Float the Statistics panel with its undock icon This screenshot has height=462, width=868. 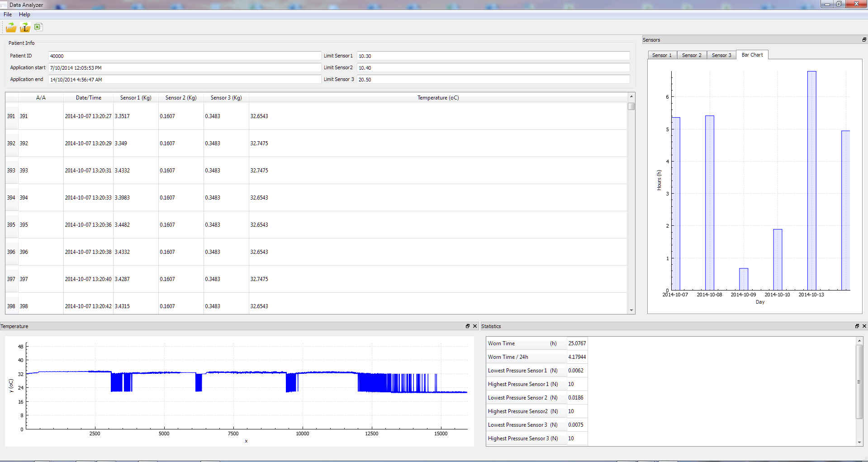pyautogui.click(x=857, y=326)
